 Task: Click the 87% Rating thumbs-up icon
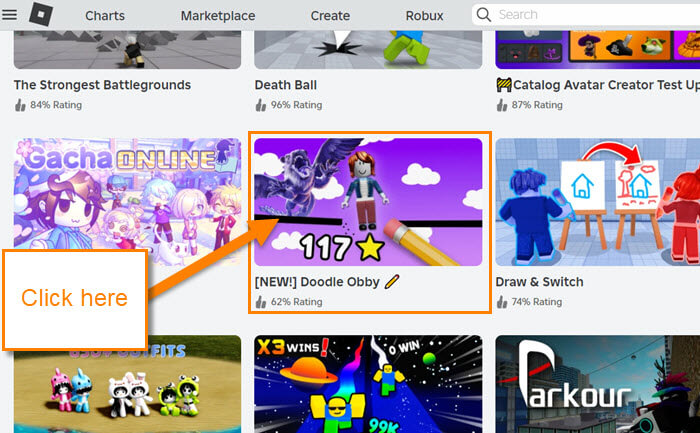(502, 105)
